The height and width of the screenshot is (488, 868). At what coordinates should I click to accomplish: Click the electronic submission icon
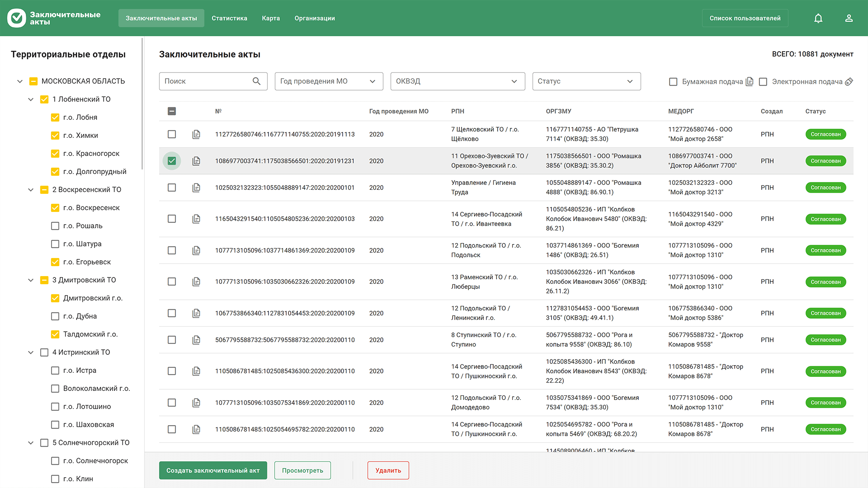[849, 81]
